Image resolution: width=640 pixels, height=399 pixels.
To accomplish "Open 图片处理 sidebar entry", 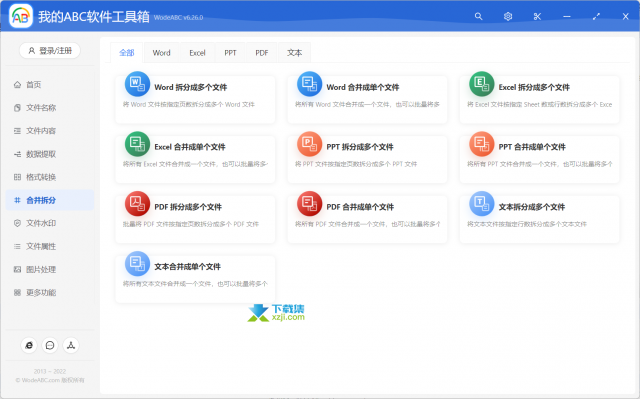I will (50, 270).
